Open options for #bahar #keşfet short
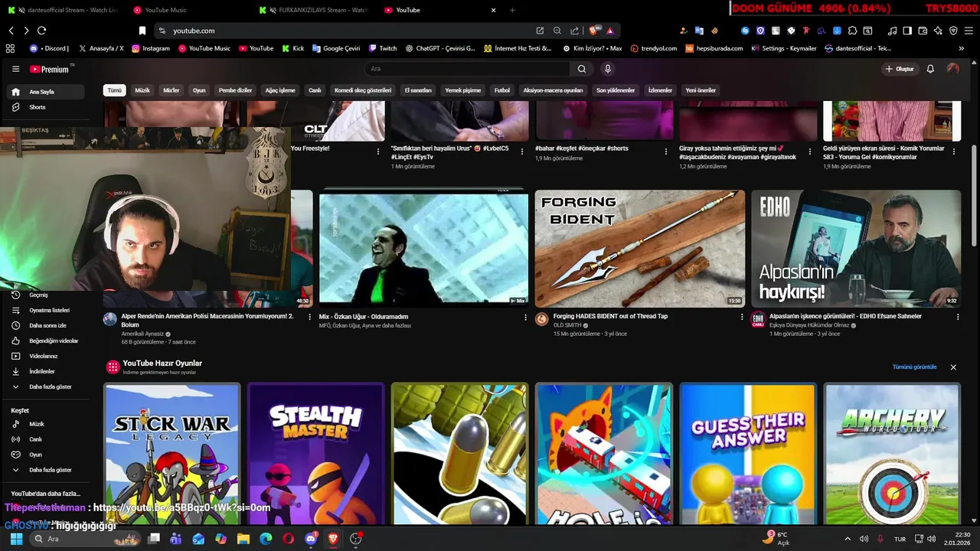Screen dimensions: 980x551 (665, 152)
